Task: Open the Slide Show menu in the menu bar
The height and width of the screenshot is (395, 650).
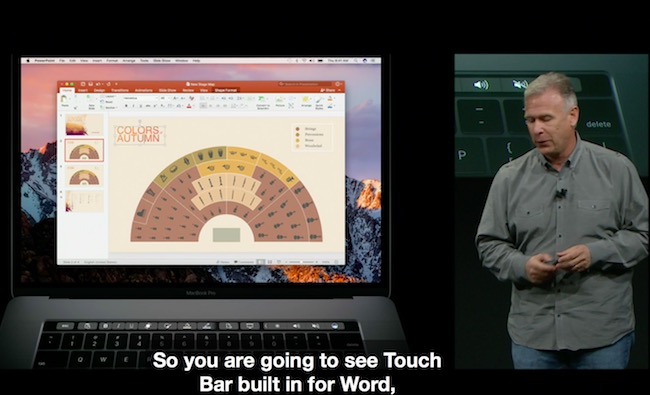Action: click(162, 61)
